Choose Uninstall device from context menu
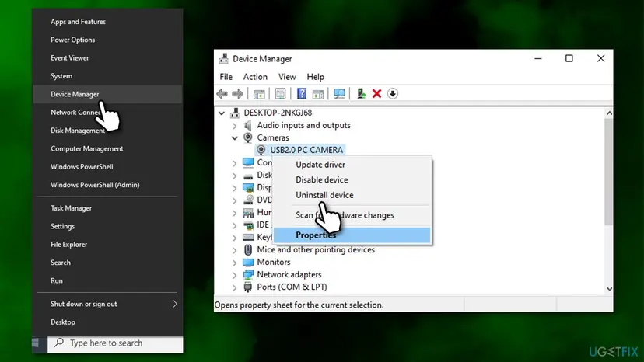Viewport: 644px width, 362px height. (352, 195)
